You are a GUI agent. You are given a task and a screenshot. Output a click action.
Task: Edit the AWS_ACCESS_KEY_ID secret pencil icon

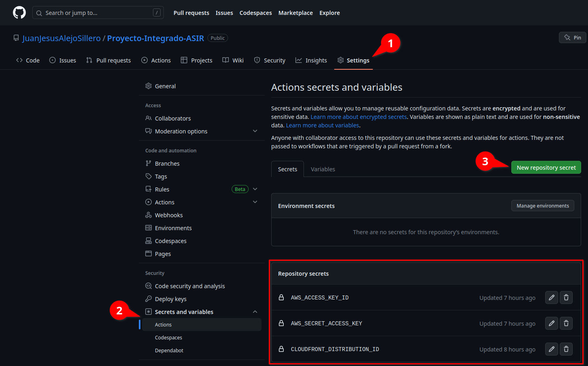point(552,297)
